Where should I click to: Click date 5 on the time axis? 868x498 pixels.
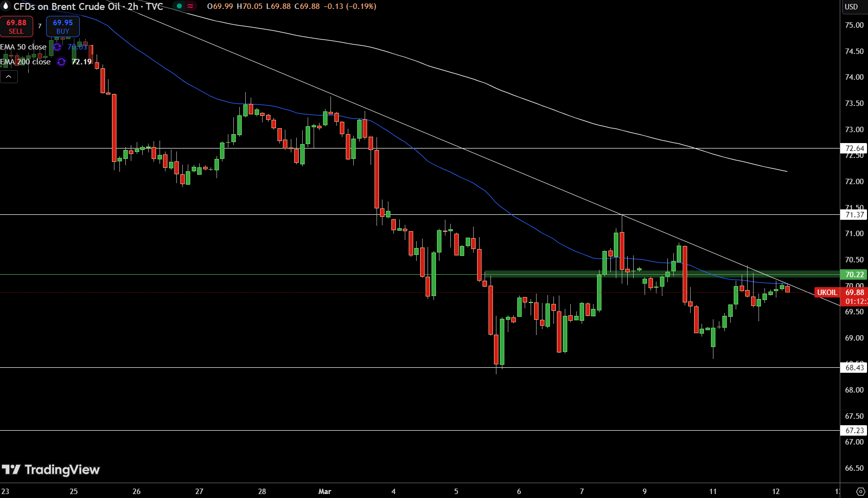(456, 492)
